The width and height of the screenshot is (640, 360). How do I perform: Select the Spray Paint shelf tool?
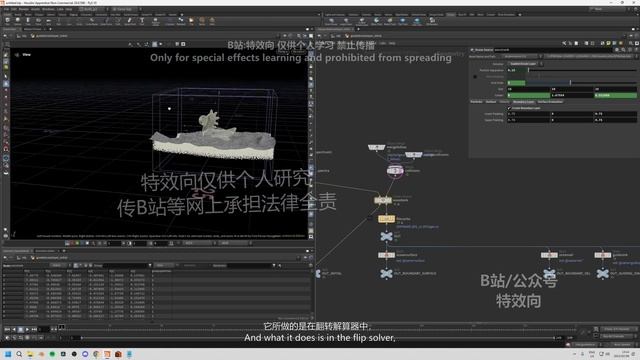pyautogui.click(x=130, y=21)
